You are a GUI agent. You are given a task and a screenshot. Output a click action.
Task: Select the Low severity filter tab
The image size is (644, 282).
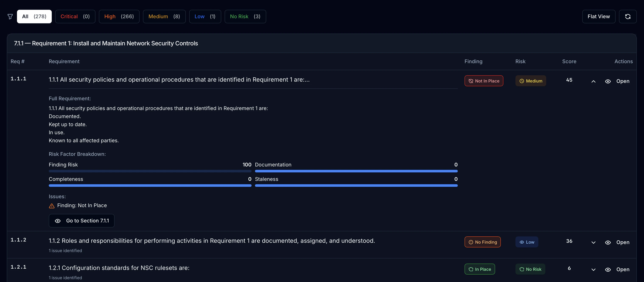pyautogui.click(x=205, y=17)
